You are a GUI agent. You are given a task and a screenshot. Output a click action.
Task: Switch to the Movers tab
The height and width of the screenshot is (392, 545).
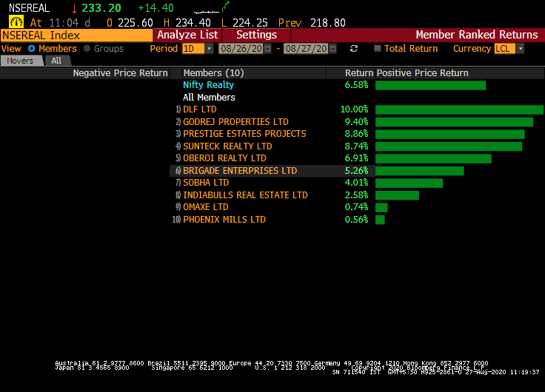tap(20, 61)
